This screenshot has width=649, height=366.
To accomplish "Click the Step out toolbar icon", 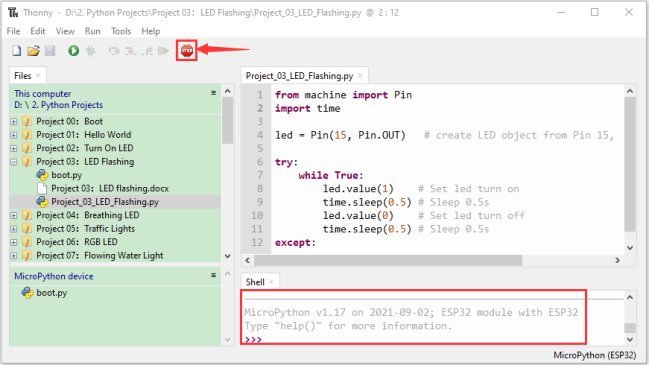I will pos(147,51).
